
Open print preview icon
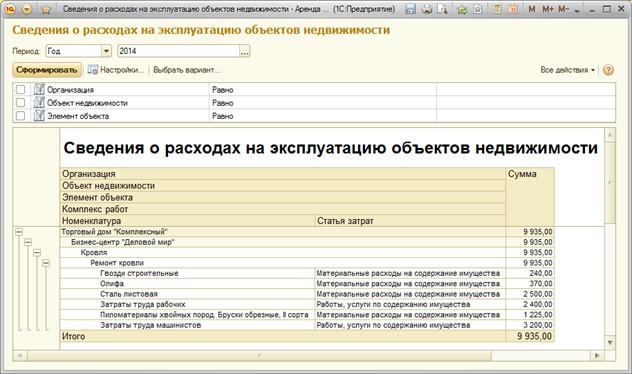(443, 9)
